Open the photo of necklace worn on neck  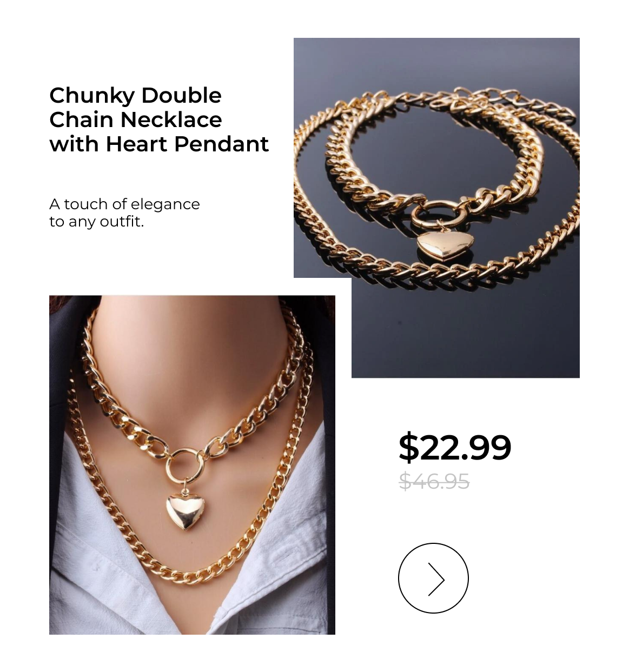coord(192,465)
